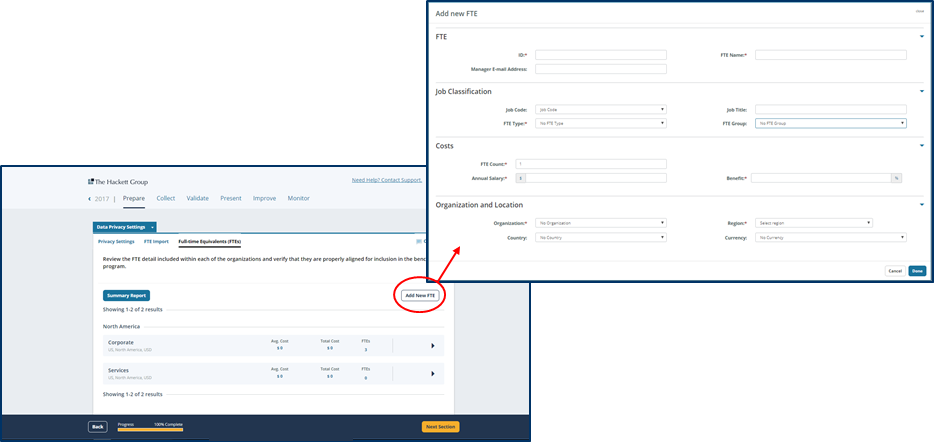Click the progress bar showing 100% Complete
The image size is (934, 442).
(x=151, y=429)
